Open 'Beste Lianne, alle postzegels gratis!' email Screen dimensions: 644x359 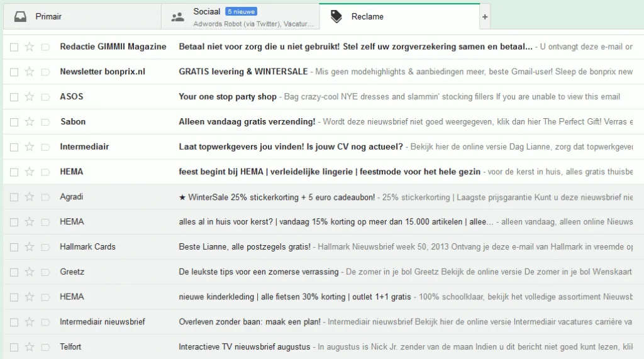point(245,247)
